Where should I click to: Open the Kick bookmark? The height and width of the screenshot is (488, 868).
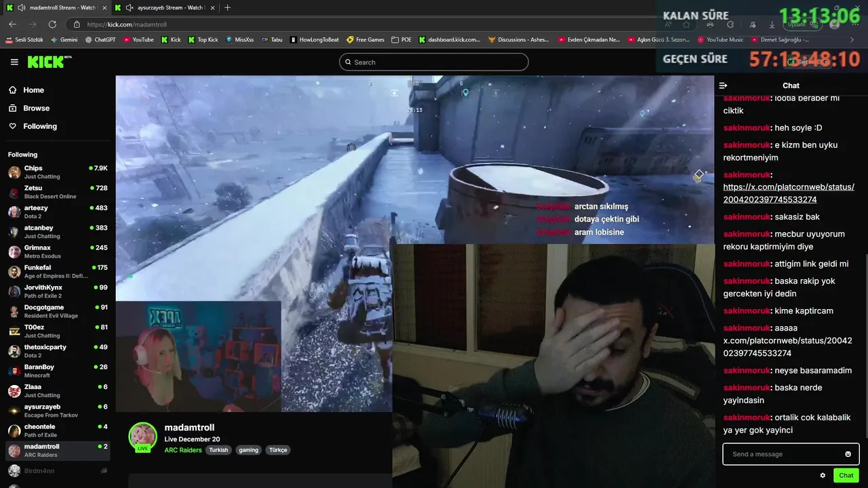(x=171, y=40)
